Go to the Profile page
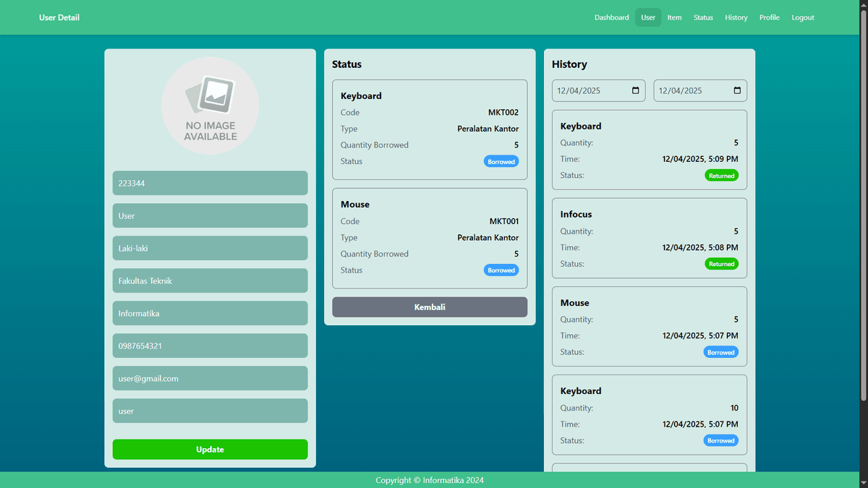 point(770,17)
